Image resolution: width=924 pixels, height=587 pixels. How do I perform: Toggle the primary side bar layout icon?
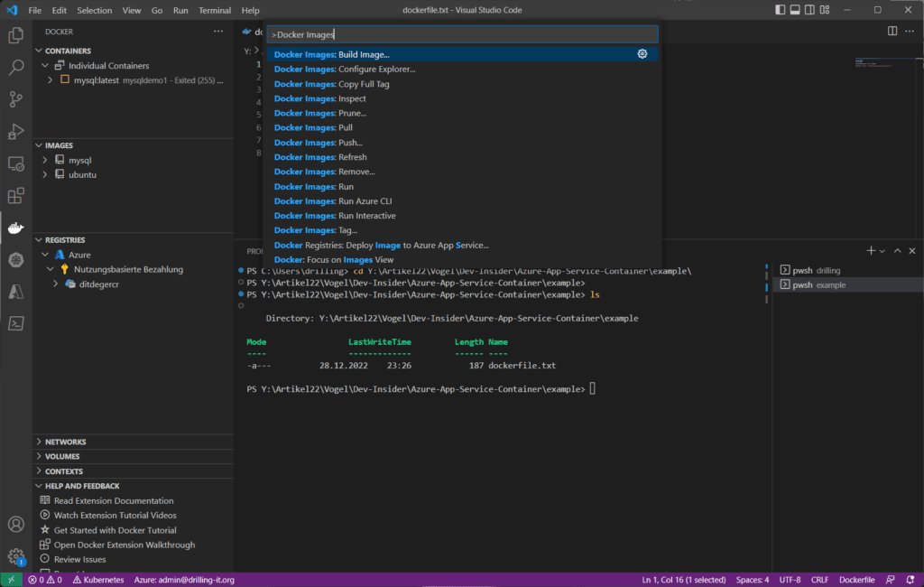[781, 10]
